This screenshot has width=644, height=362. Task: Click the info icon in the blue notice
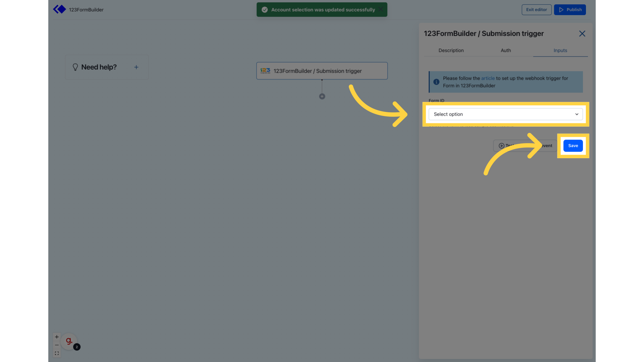pyautogui.click(x=436, y=82)
